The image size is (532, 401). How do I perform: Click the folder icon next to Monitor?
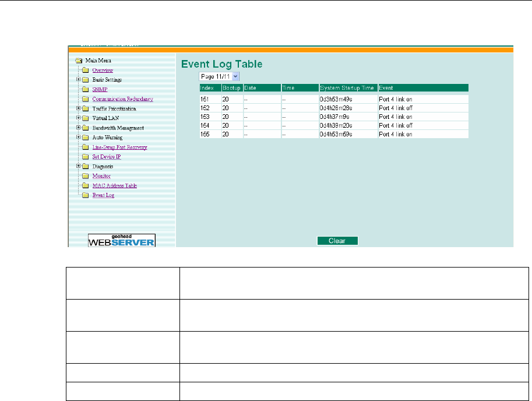pyautogui.click(x=86, y=176)
